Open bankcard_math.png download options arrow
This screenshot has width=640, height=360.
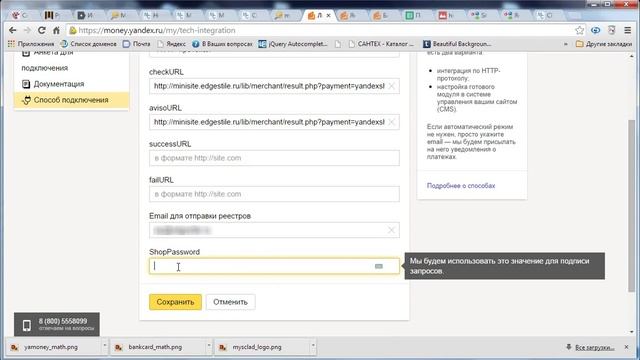coord(209,347)
